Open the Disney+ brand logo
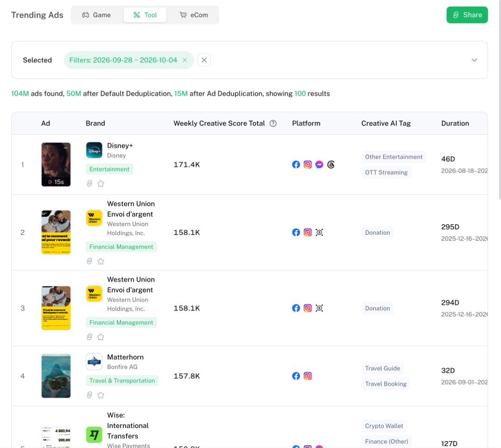This screenshot has height=448, width=501. click(94, 150)
